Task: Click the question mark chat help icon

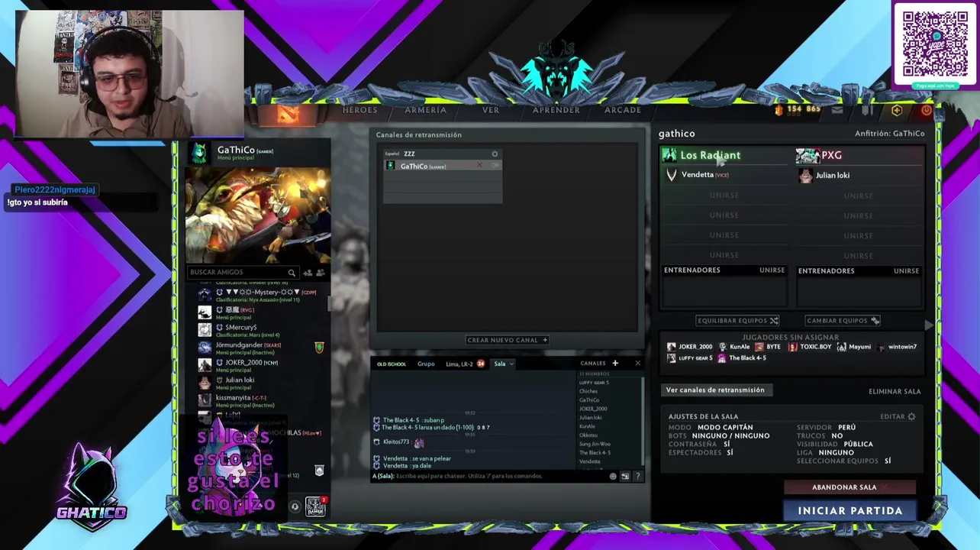Action: [638, 476]
